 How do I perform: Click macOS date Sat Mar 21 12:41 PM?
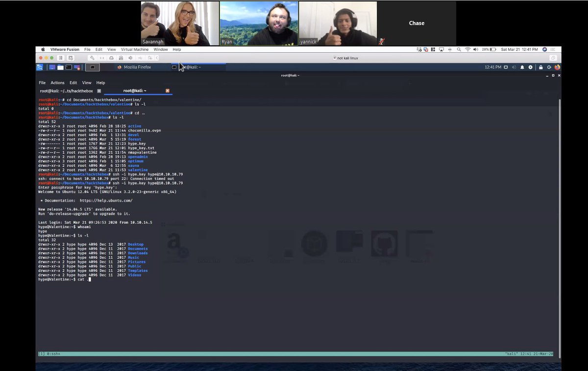pyautogui.click(x=519, y=49)
